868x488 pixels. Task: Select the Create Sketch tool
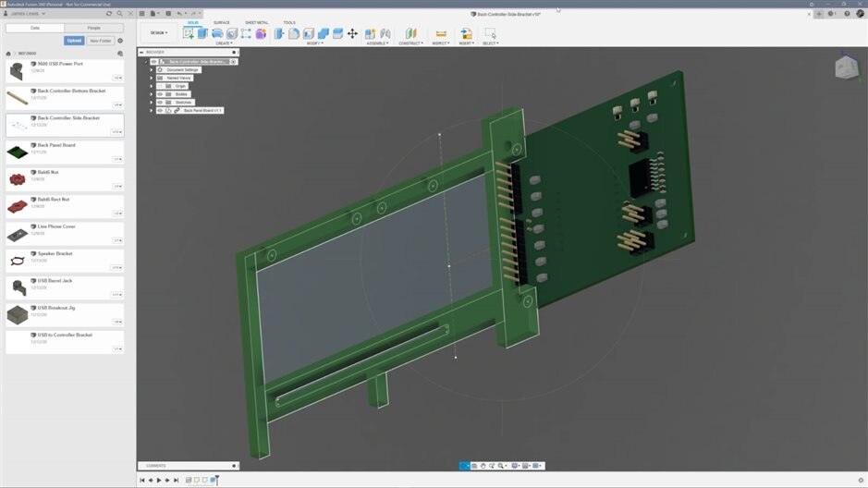click(x=189, y=33)
